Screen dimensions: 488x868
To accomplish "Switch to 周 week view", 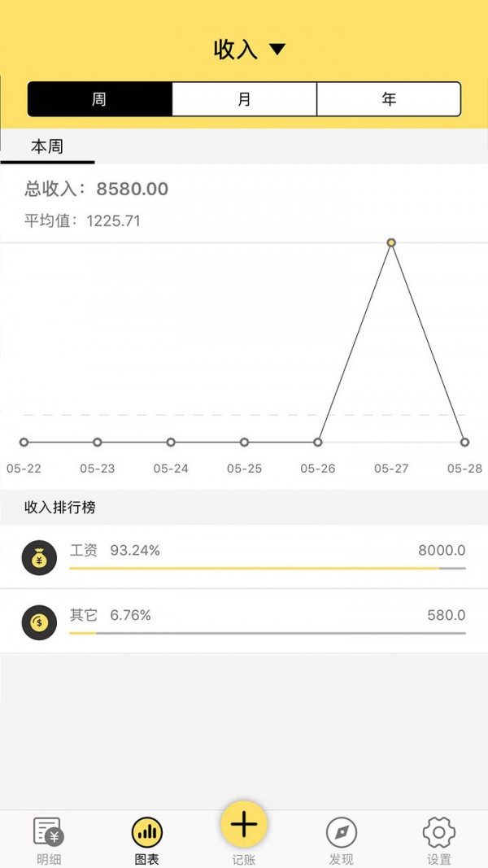I will coord(100,99).
